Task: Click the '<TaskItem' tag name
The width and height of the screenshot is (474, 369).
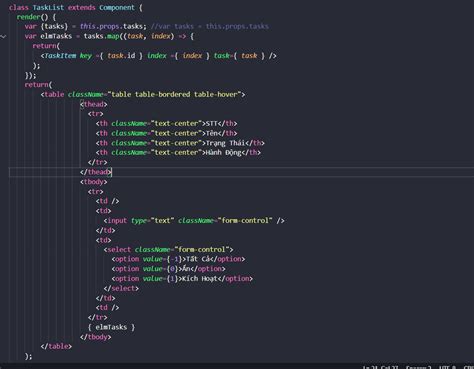Action: point(58,56)
